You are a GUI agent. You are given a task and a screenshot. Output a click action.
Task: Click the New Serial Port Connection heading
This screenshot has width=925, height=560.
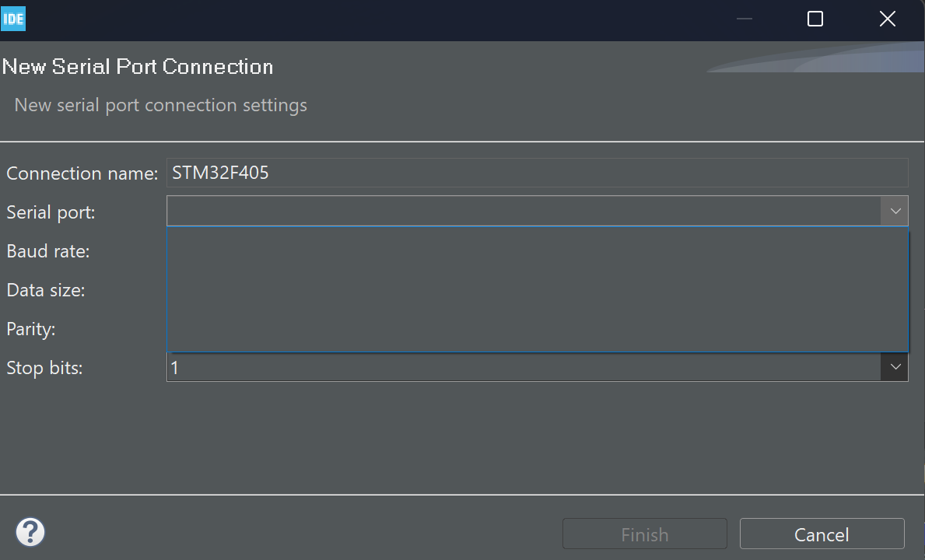click(x=138, y=67)
